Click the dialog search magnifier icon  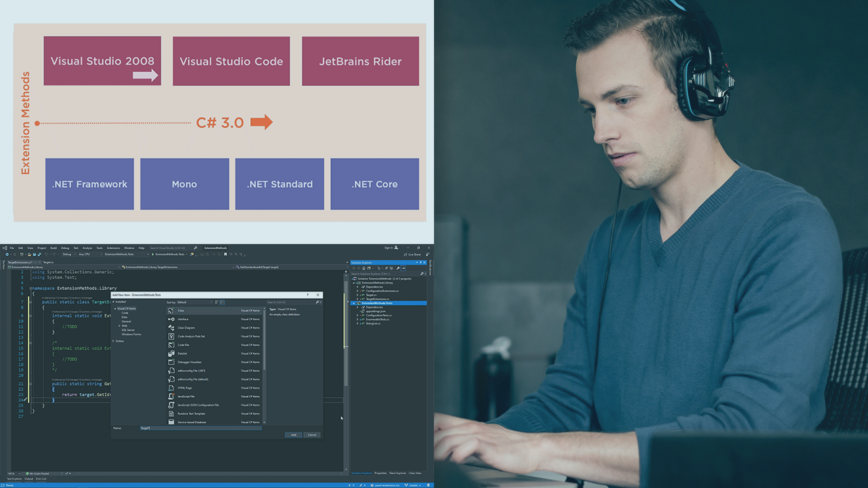click(317, 302)
